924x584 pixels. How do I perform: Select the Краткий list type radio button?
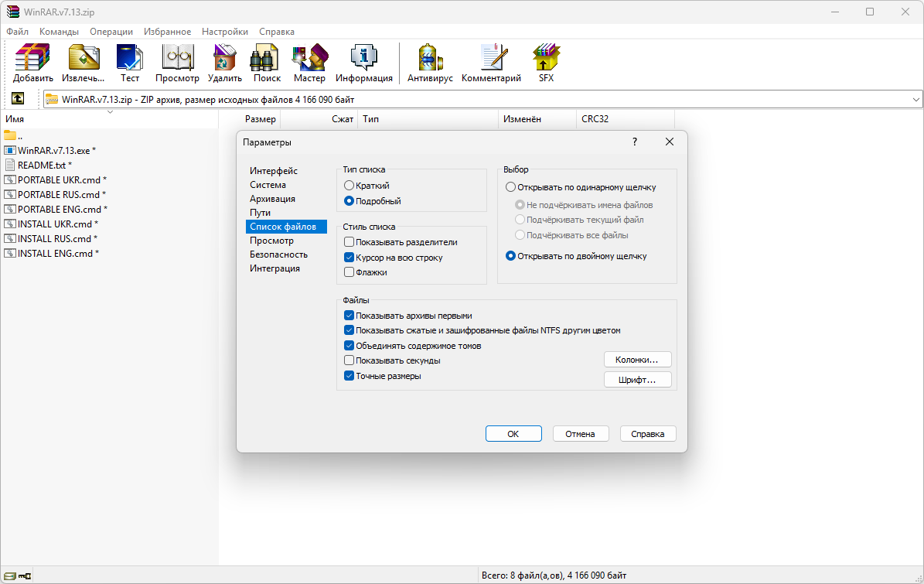click(x=349, y=186)
